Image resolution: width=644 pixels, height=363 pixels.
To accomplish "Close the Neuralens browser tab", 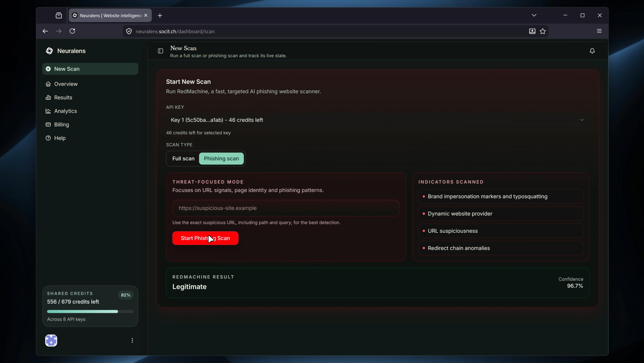I will coord(146,16).
